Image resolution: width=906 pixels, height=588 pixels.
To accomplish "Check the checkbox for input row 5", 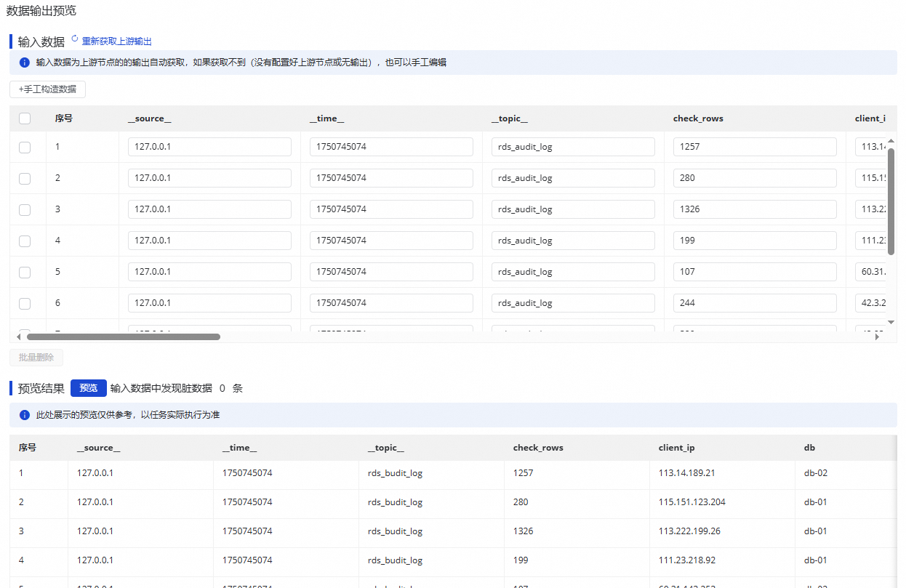I will click(25, 272).
